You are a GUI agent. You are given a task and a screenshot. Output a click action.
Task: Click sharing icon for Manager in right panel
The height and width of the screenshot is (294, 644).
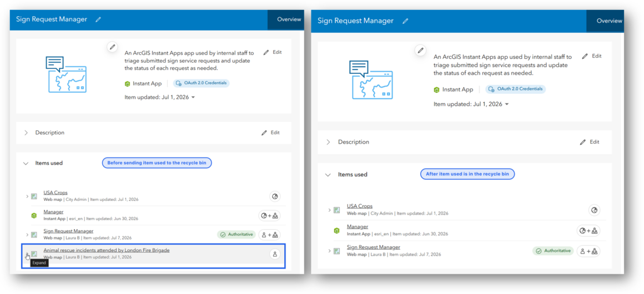588,231
